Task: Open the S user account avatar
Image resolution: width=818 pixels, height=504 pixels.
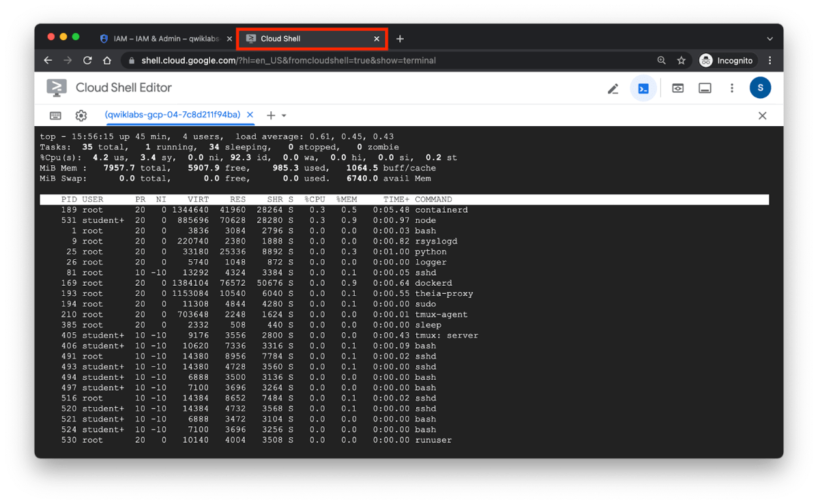Action: [x=760, y=88]
